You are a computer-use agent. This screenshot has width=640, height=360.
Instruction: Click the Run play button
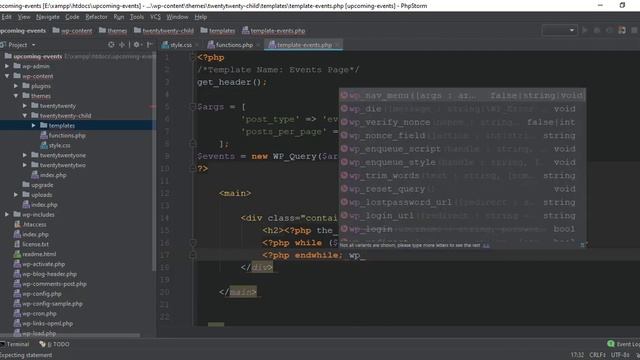tap(585, 30)
